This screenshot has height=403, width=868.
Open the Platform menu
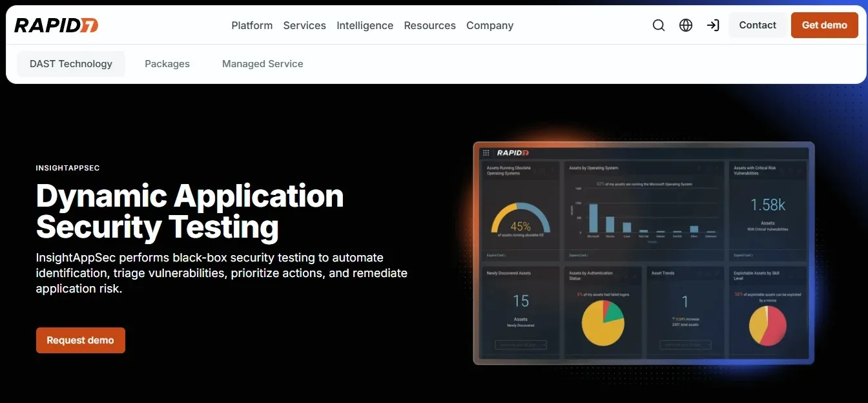pos(252,25)
